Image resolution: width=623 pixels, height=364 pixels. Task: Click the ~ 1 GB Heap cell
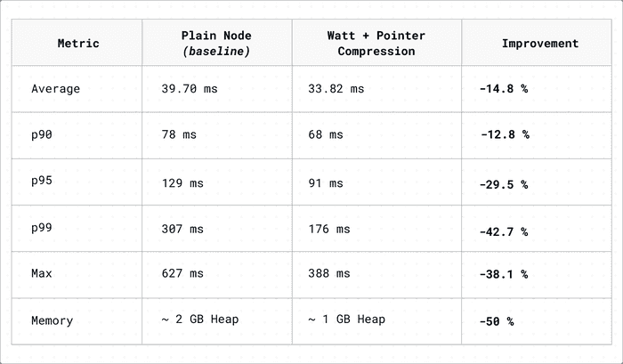346,320
